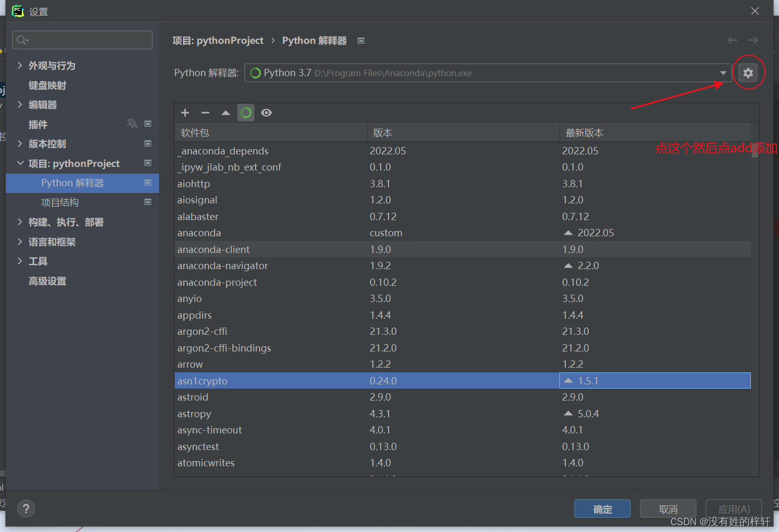Sort by the 软件包 column header
The width and height of the screenshot is (779, 532).
[x=271, y=132]
